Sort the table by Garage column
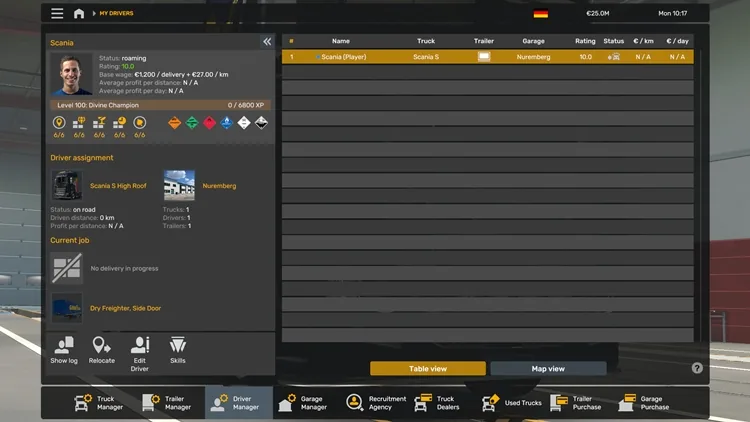Viewport: 750px width, 422px height. pos(533,41)
